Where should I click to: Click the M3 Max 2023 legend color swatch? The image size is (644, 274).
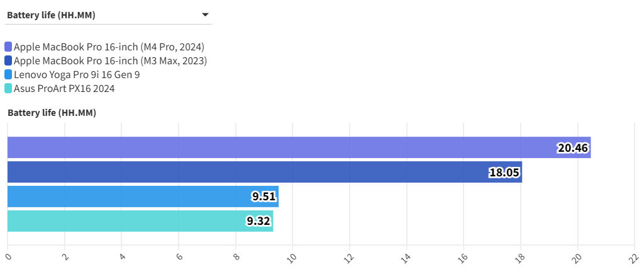point(8,61)
